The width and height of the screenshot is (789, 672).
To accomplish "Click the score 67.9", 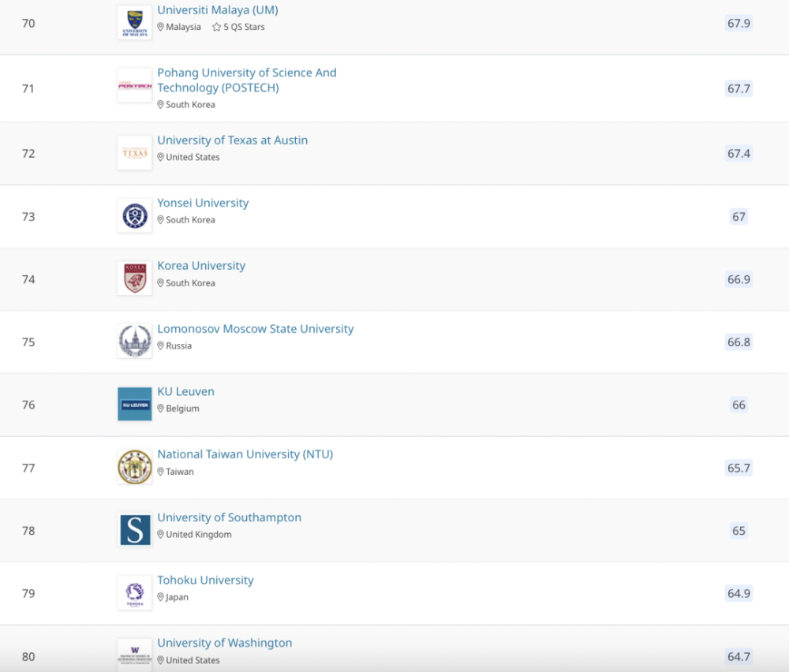I will [x=739, y=23].
